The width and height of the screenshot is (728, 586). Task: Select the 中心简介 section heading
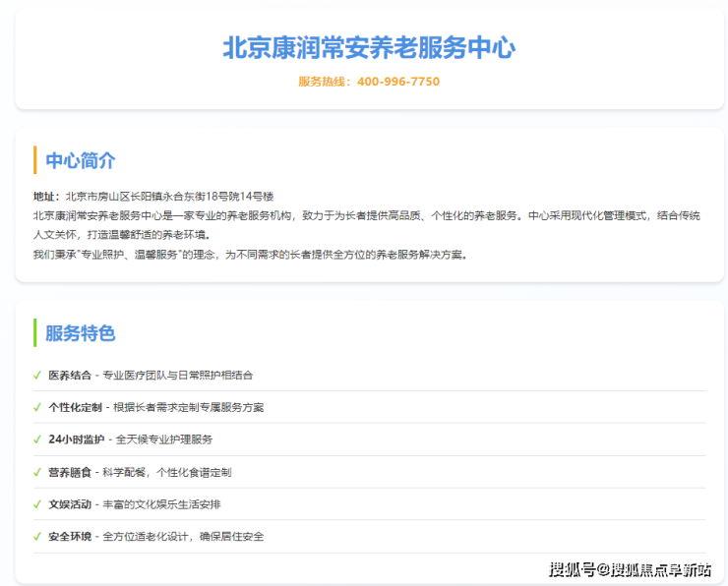click(81, 160)
